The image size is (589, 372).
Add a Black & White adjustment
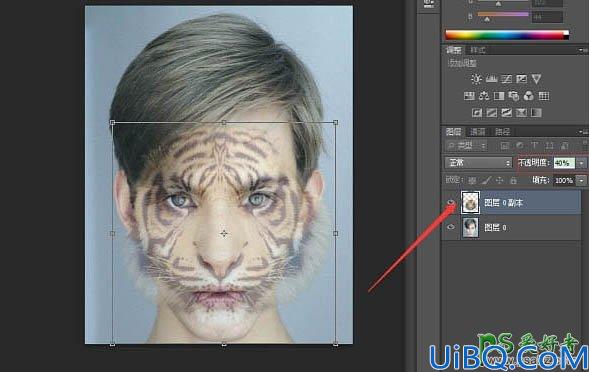click(499, 96)
